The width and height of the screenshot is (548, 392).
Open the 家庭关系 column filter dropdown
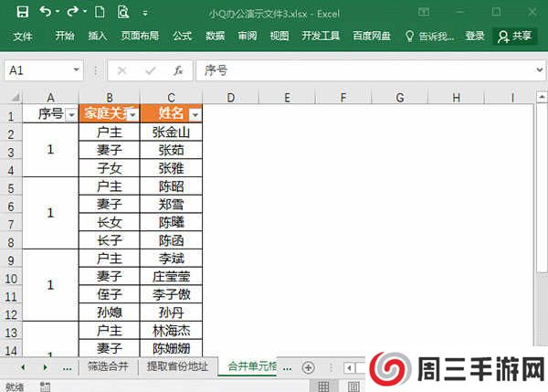coord(132,115)
